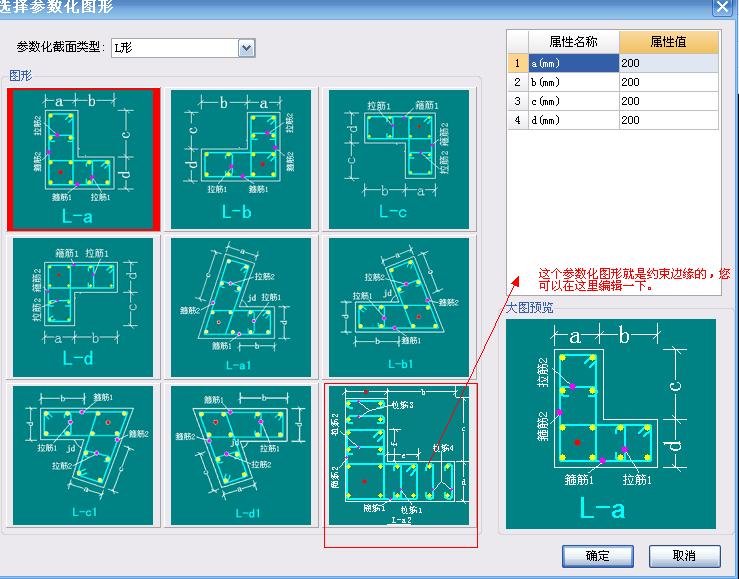Viewport: 739px width, 579px height.
Task: Select row number 2 in property table
Action: [518, 82]
